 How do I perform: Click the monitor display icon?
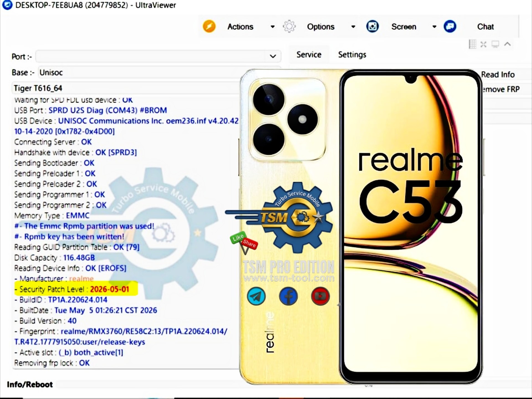(x=495, y=44)
